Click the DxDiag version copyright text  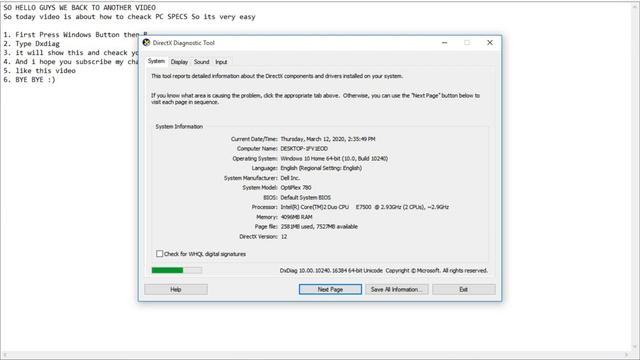384,271
